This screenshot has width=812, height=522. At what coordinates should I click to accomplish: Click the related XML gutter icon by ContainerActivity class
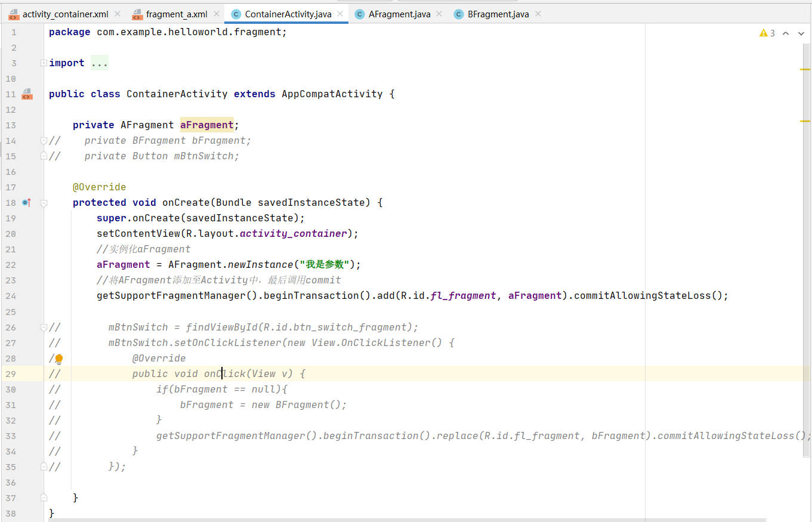(26, 94)
